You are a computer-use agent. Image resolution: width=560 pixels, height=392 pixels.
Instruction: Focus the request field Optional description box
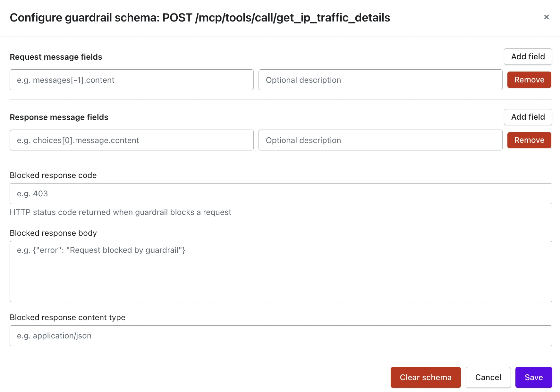[x=380, y=80]
